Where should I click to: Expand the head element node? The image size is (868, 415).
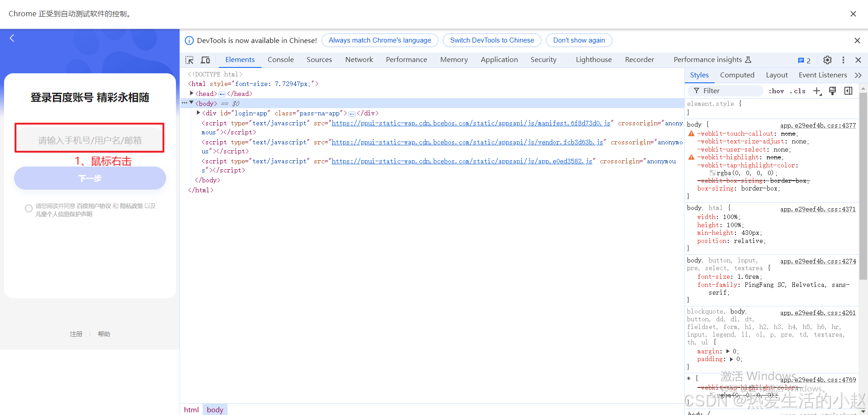point(192,93)
